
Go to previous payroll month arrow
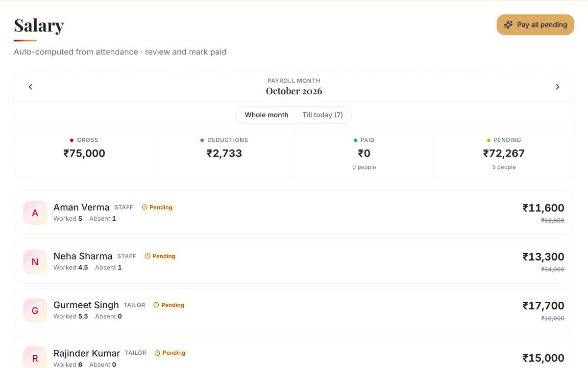30,87
